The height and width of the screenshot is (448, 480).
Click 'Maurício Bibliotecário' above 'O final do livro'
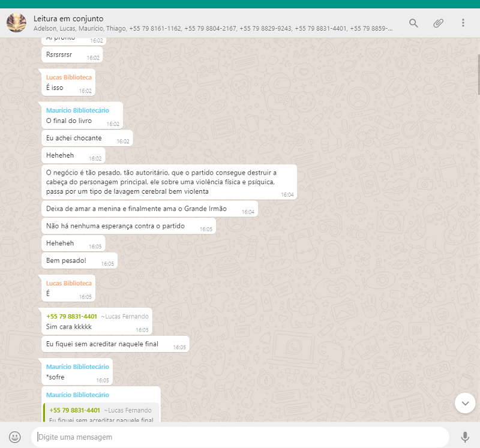77,110
